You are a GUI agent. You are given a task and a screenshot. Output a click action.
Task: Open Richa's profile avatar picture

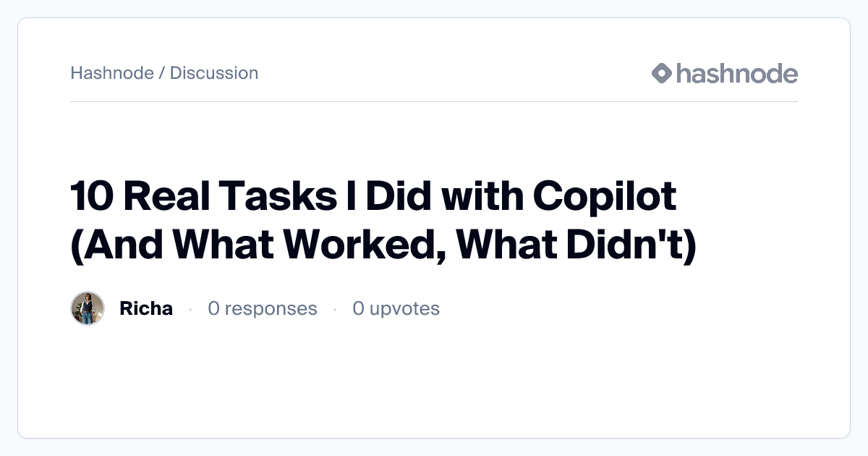tap(88, 308)
